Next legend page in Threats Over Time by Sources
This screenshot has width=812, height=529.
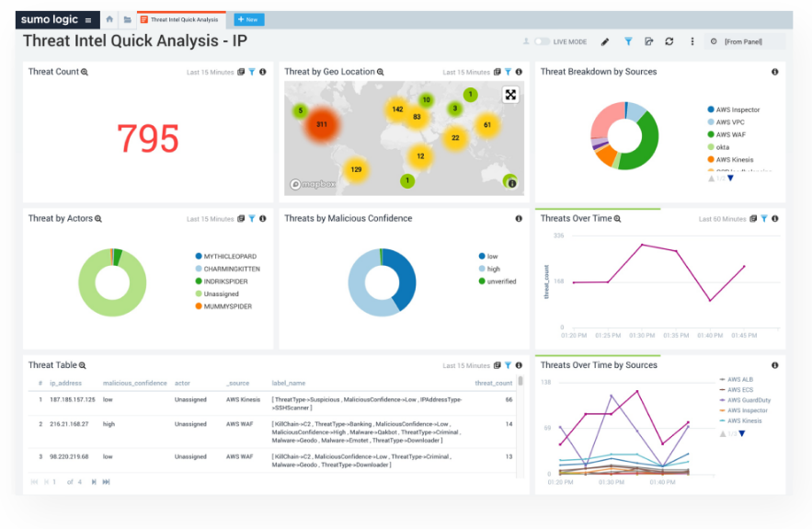(x=741, y=433)
